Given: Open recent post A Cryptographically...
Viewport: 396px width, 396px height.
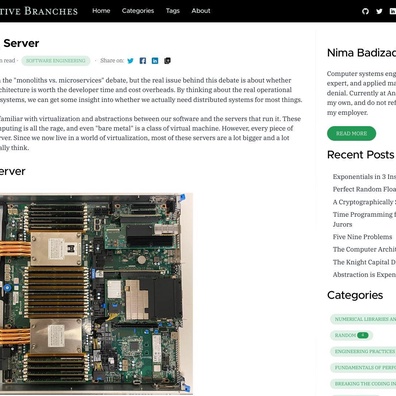Looking at the screenshot, I should click(364, 202).
